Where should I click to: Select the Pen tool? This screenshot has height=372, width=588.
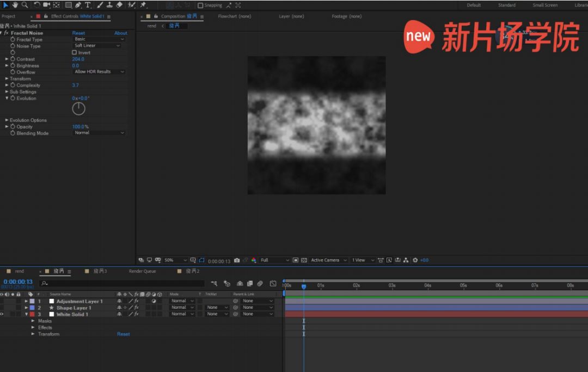point(78,5)
